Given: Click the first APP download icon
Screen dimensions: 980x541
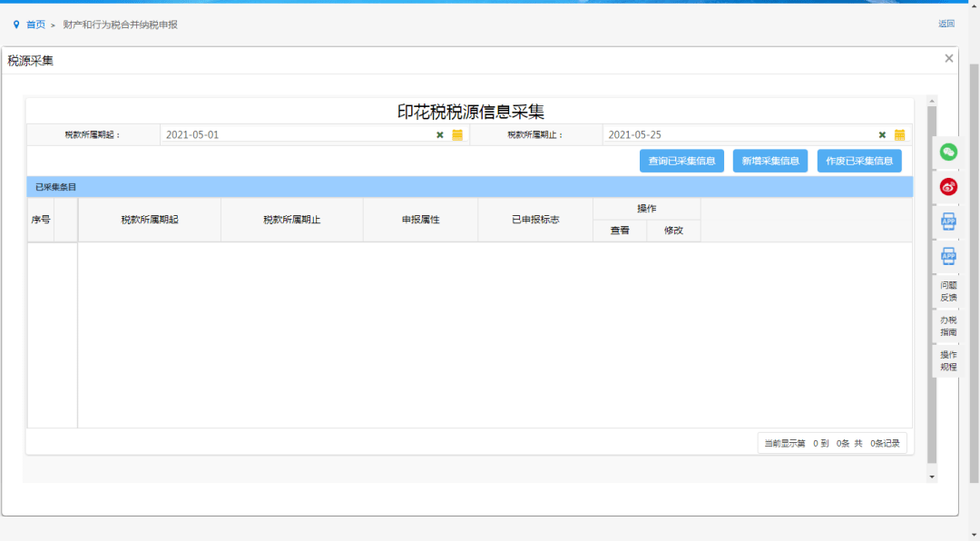Looking at the screenshot, I should coord(947,220).
